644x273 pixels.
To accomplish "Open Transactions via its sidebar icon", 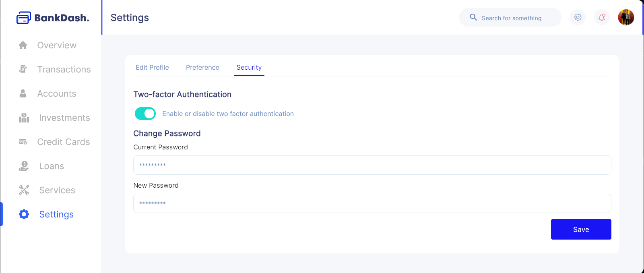I will (x=23, y=69).
